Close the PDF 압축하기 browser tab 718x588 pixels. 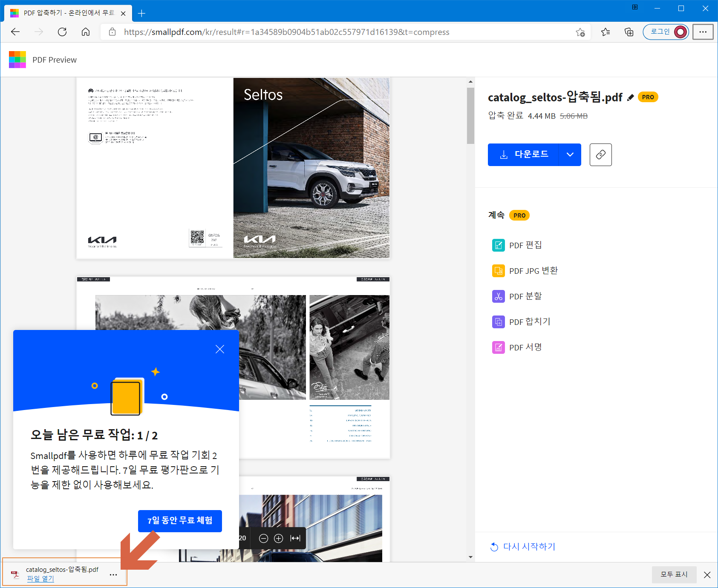123,14
